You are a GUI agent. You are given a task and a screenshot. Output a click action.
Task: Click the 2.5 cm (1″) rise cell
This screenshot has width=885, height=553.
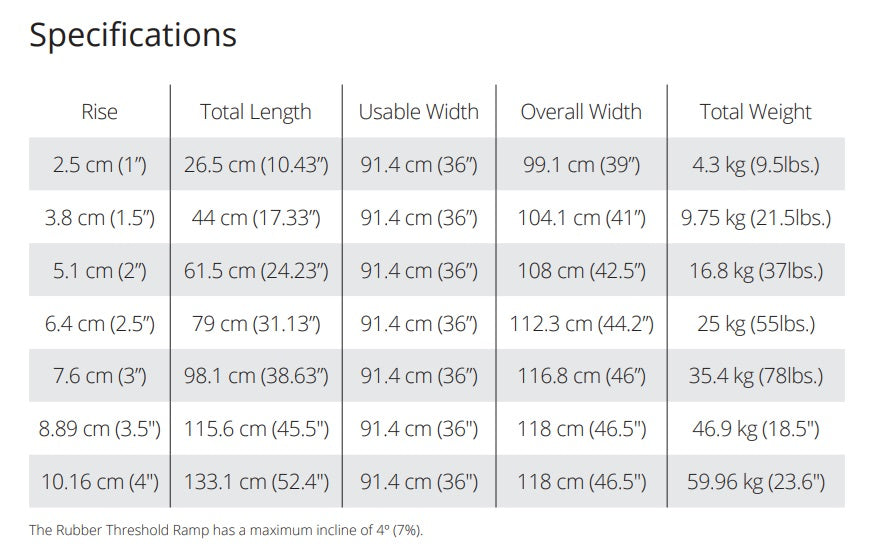[x=100, y=165]
